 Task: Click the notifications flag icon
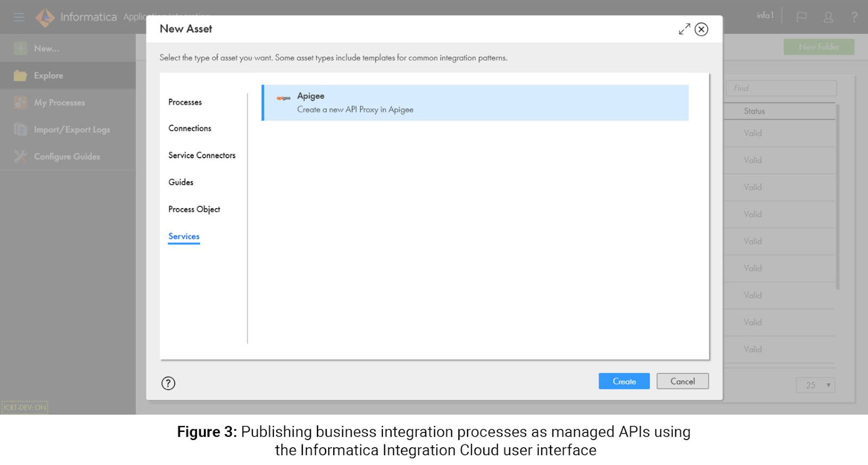coord(801,17)
